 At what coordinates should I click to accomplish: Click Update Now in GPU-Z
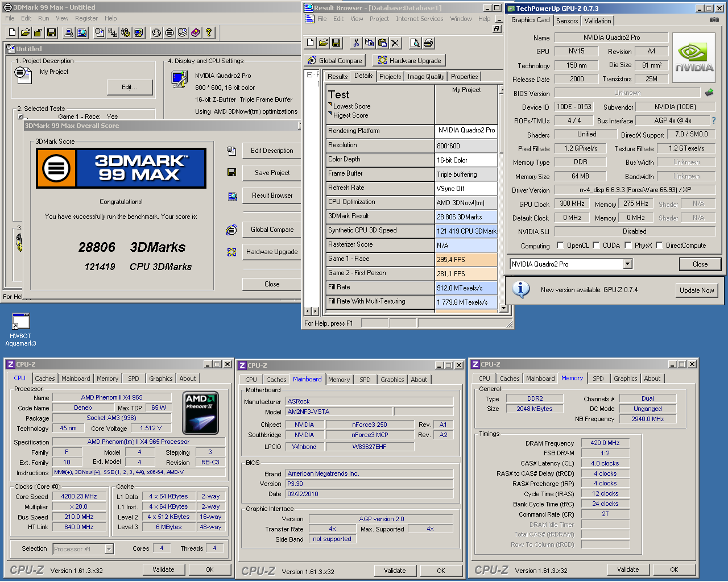[697, 290]
